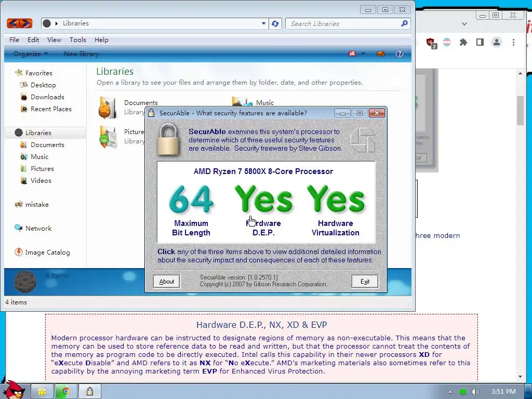Screen dimensions: 532x399
Task: Open Chrome tab search chevron
Action: pos(464,24)
